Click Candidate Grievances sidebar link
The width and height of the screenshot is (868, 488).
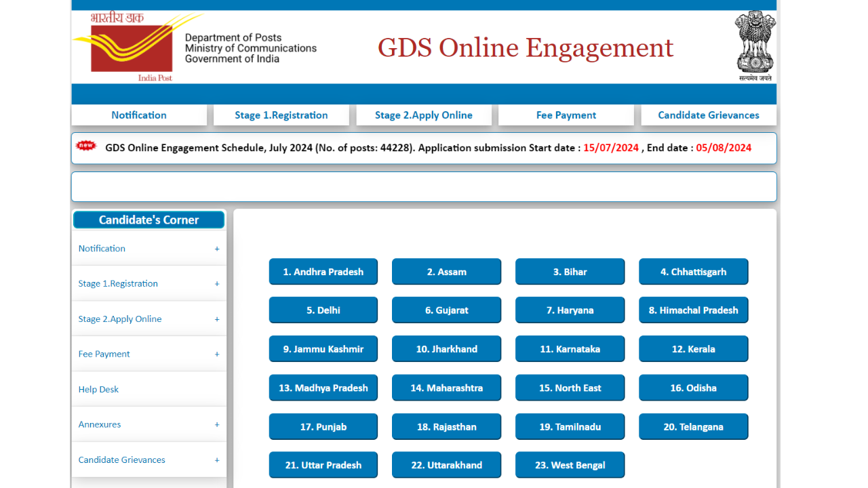122,460
